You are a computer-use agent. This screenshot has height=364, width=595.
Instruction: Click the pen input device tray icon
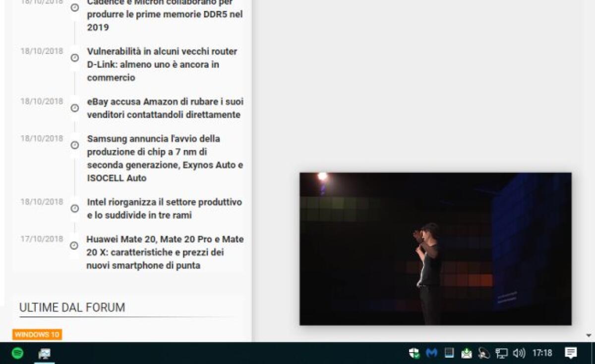coord(482,353)
